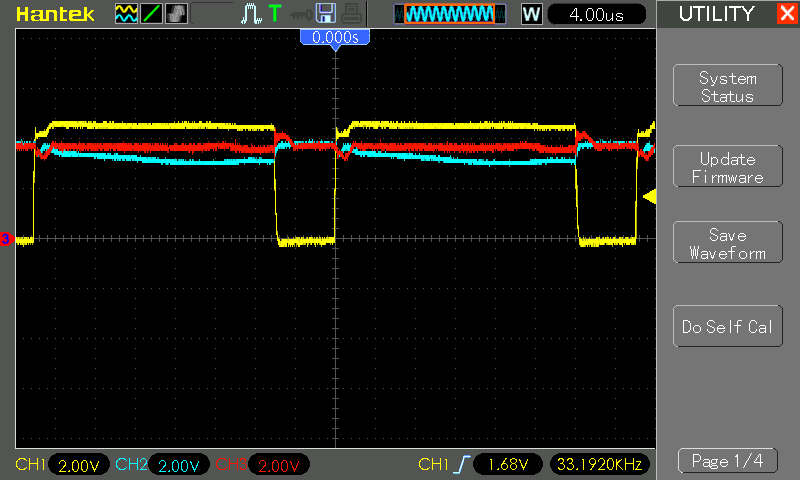
Task: Go to next page via Page 1/4
Action: pos(727,461)
